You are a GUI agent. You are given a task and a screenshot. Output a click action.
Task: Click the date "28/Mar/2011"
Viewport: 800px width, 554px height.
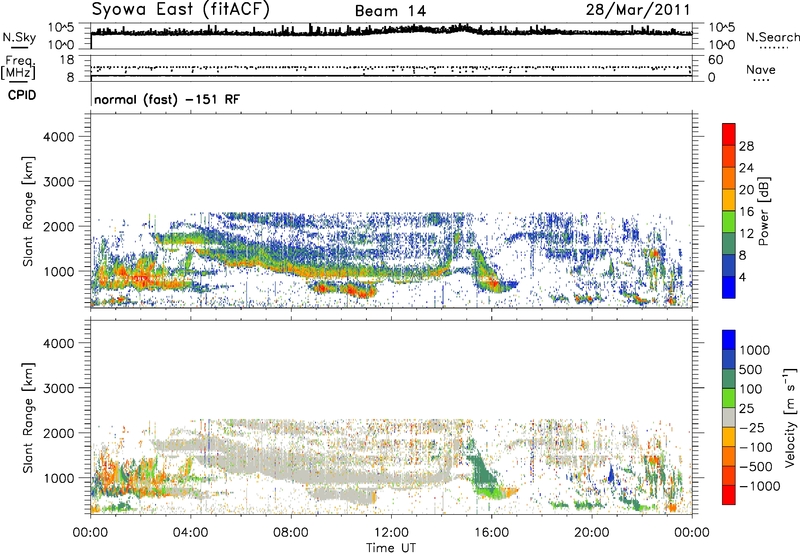coord(638,9)
